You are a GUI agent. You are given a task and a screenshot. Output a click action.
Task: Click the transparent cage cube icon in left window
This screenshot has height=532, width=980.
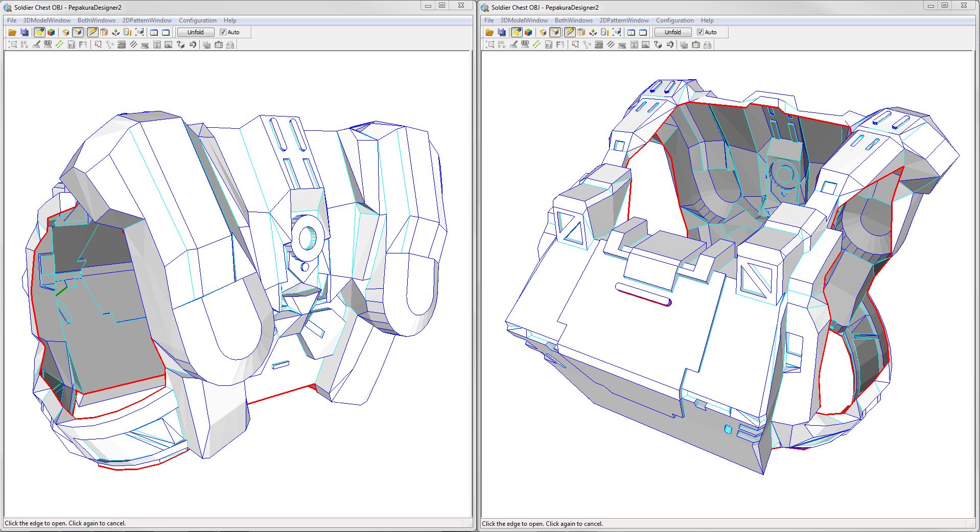[x=104, y=32]
